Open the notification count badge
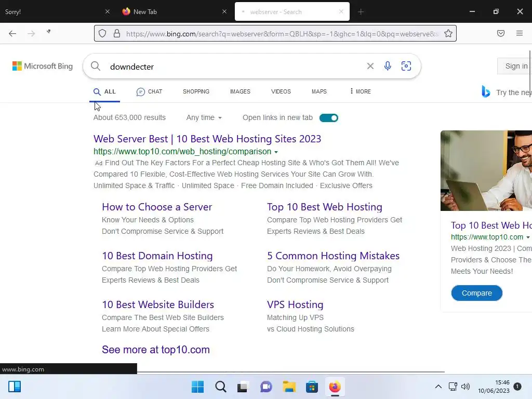The height and width of the screenshot is (399, 532). click(517, 387)
